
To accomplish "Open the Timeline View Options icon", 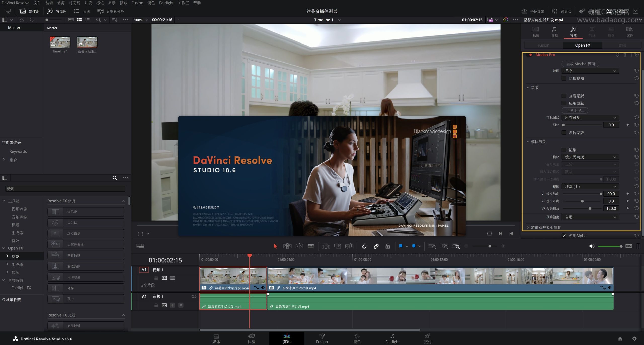I will pos(140,246).
